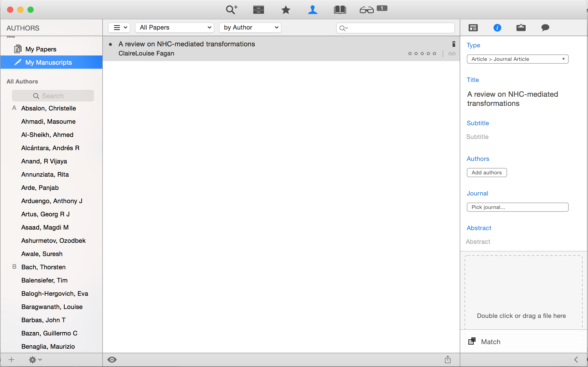
Task: Click the Pick journal input field
Action: [517, 207]
